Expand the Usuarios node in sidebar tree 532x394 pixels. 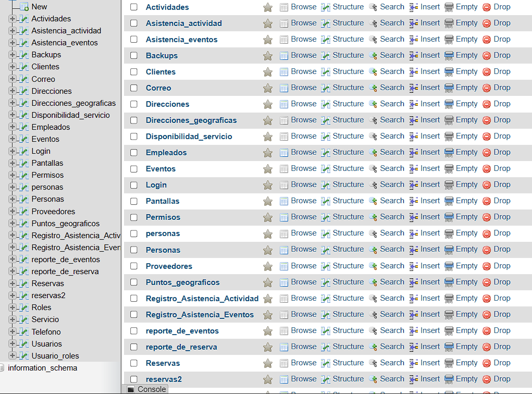[13, 344]
